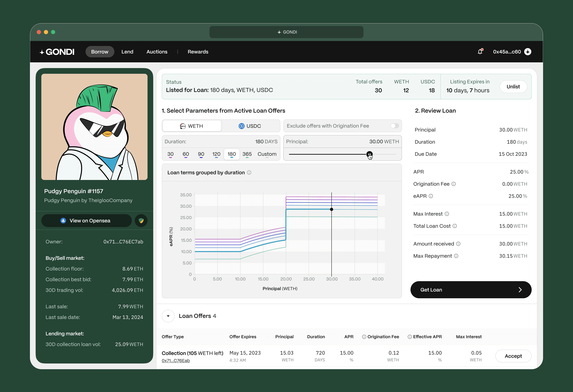Select 365 days duration
The height and width of the screenshot is (392, 573).
tap(247, 154)
